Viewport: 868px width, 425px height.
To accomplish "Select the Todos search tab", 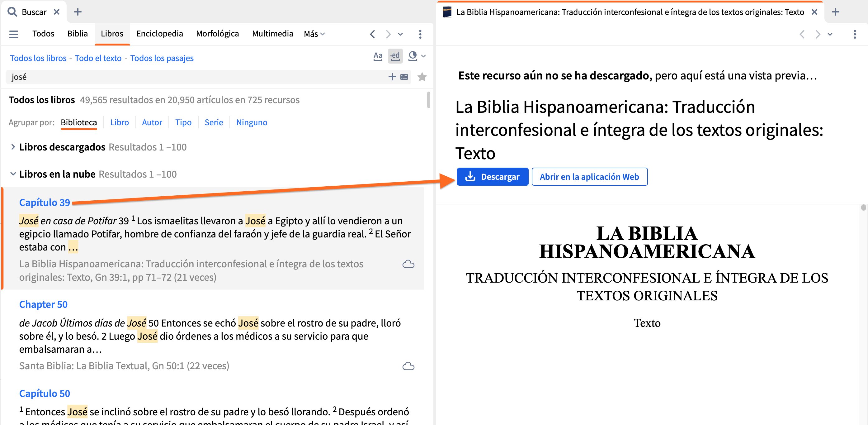I will [x=43, y=34].
